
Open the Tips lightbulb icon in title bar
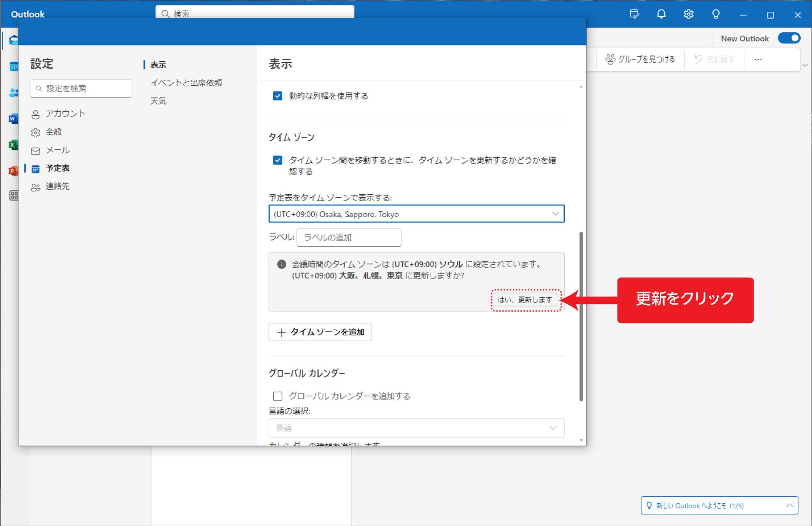point(716,14)
